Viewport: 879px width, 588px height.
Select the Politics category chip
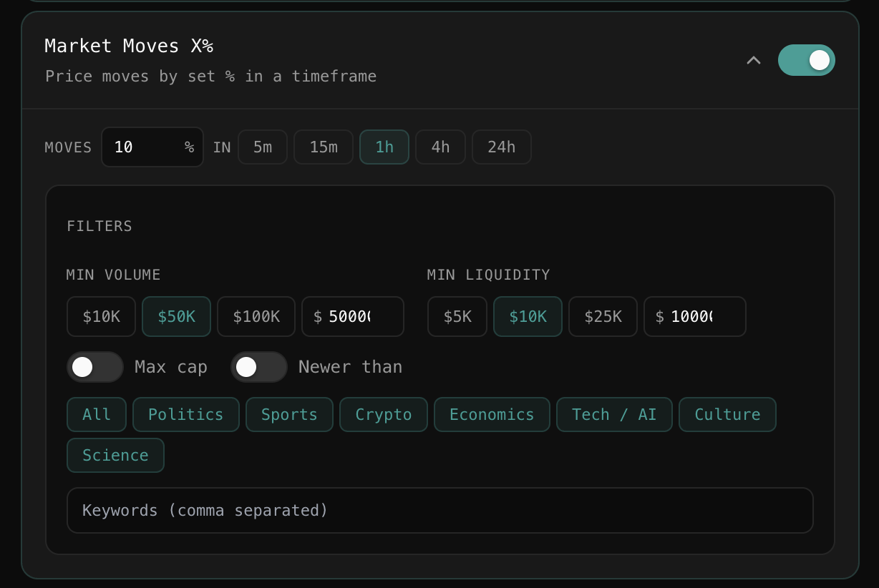pyautogui.click(x=185, y=415)
